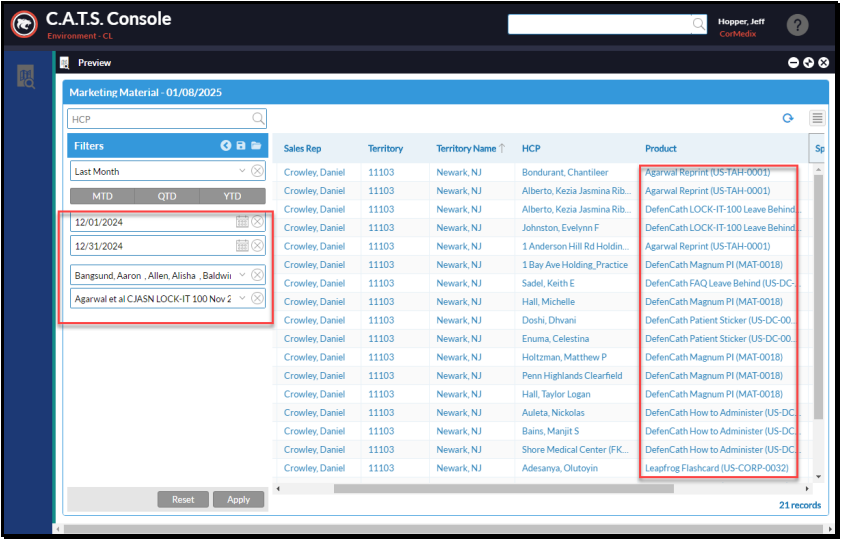Click HCP cell Hall, Michelle
The width and height of the screenshot is (841, 539).
(x=548, y=301)
